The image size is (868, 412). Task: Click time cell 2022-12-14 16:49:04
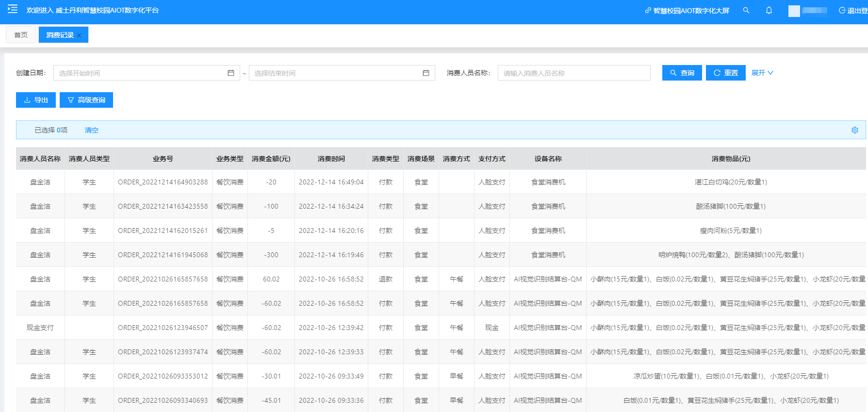click(x=331, y=182)
